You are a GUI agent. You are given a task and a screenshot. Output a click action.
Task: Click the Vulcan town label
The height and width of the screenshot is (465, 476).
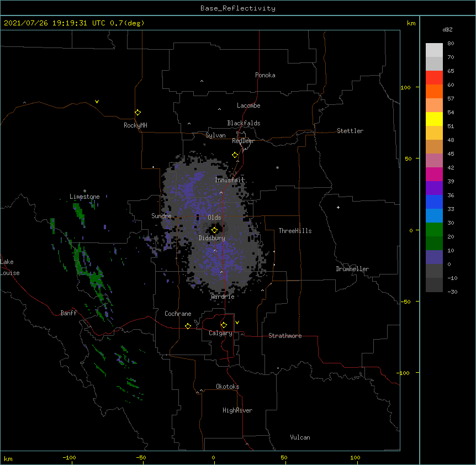(300, 437)
